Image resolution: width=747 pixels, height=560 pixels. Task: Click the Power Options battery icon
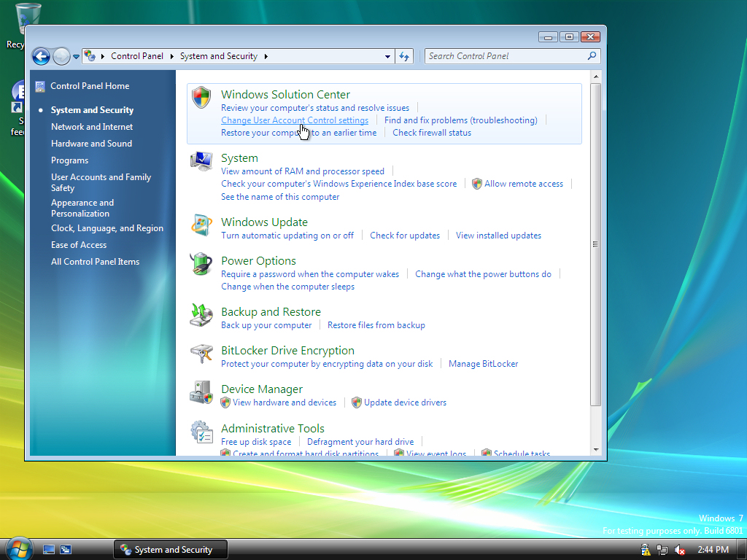pyautogui.click(x=201, y=263)
